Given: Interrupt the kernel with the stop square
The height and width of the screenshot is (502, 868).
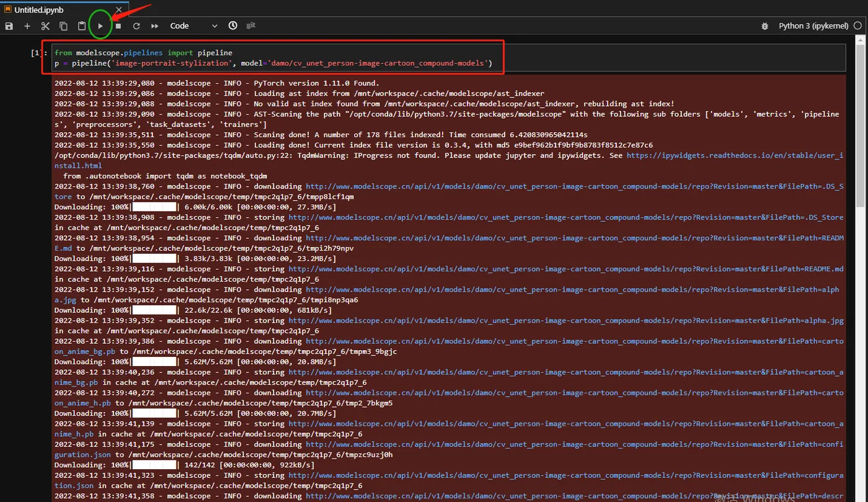Looking at the screenshot, I should [118, 26].
